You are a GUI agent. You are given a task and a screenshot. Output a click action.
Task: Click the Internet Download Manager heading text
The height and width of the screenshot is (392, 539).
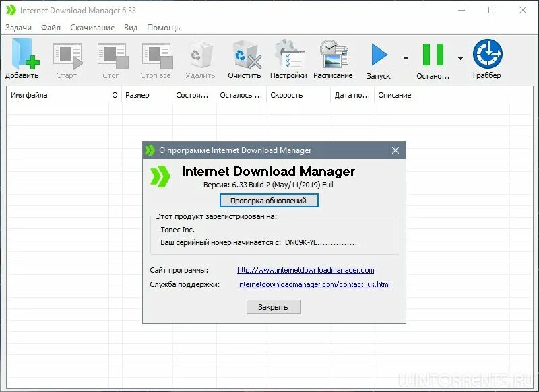[x=268, y=171]
